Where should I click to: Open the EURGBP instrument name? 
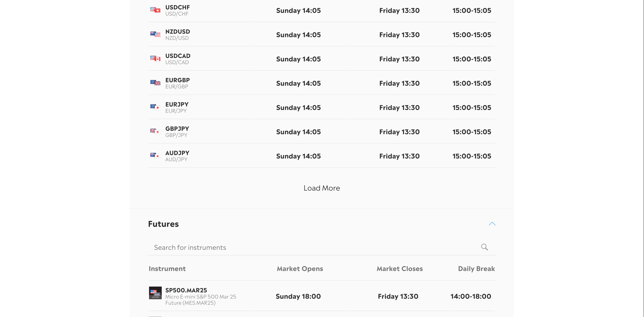tap(177, 80)
